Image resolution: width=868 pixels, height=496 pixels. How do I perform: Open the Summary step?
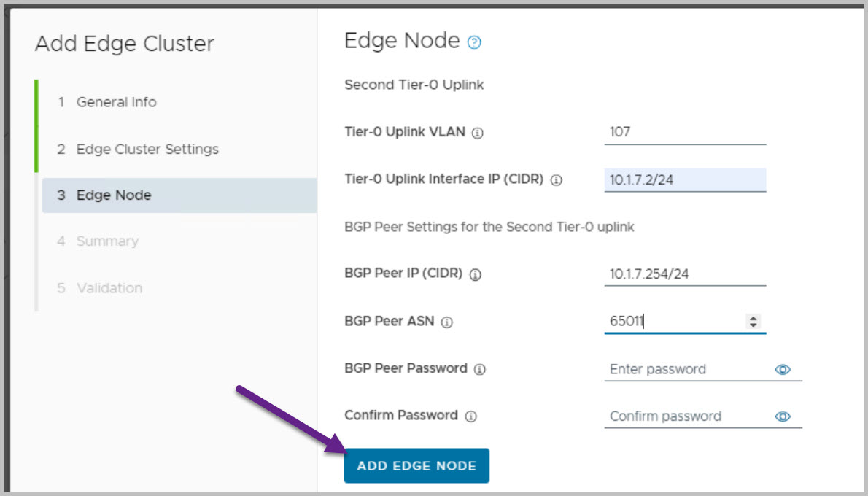pyautogui.click(x=107, y=241)
